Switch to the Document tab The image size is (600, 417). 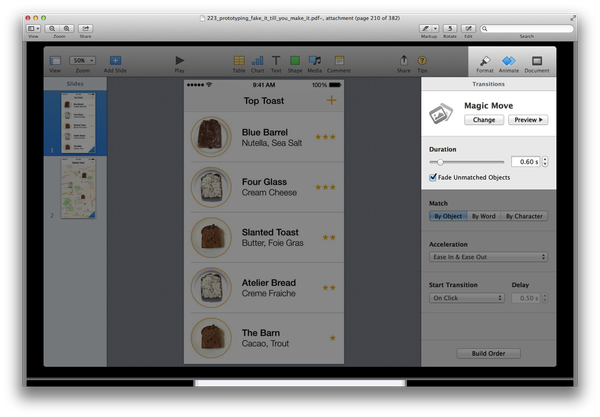[x=537, y=62]
